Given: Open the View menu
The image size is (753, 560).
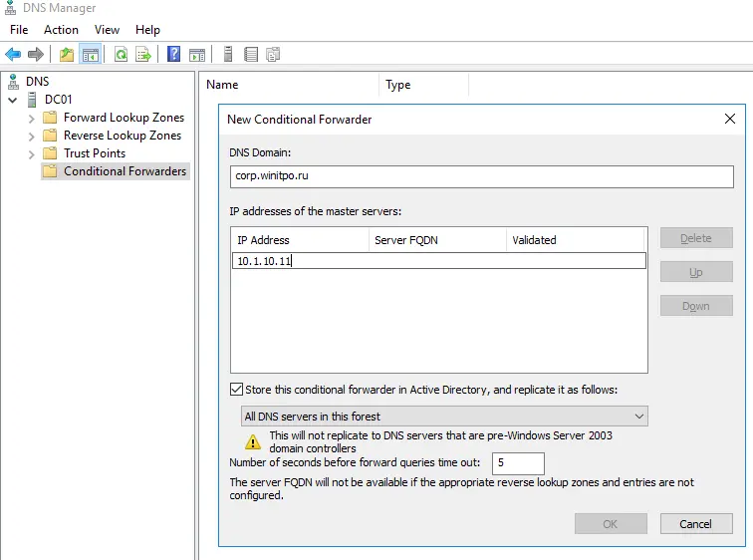Looking at the screenshot, I should [107, 30].
